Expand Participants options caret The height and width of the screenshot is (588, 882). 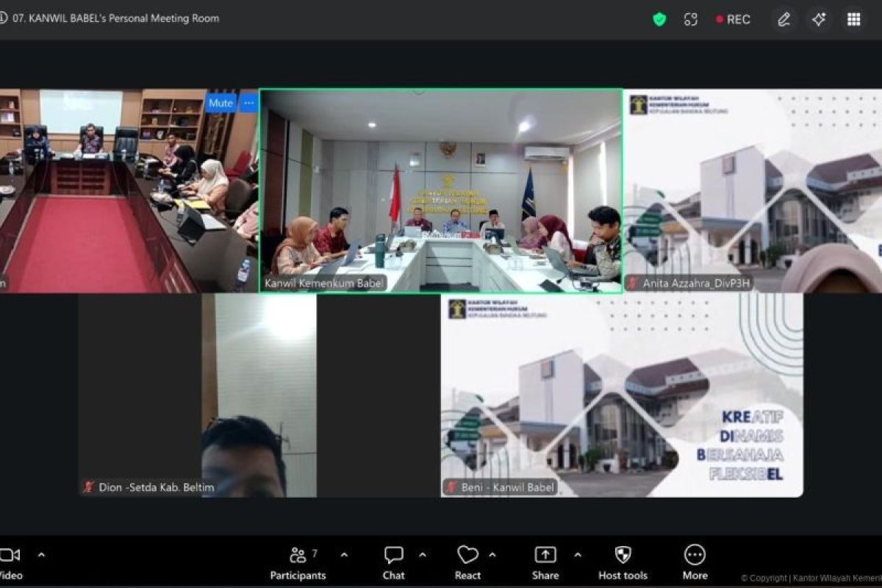[344, 555]
